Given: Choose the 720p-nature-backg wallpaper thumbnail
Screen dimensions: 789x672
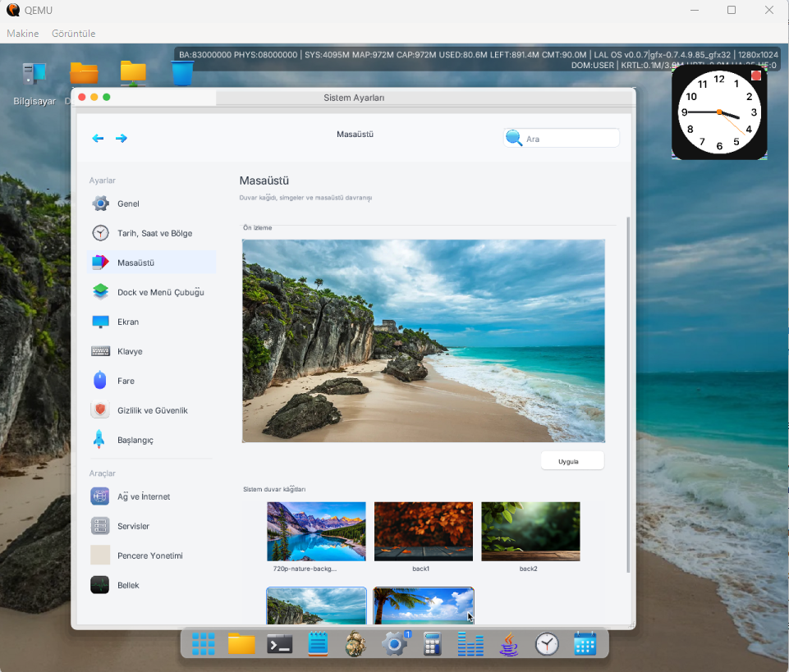Looking at the screenshot, I should pos(317,531).
